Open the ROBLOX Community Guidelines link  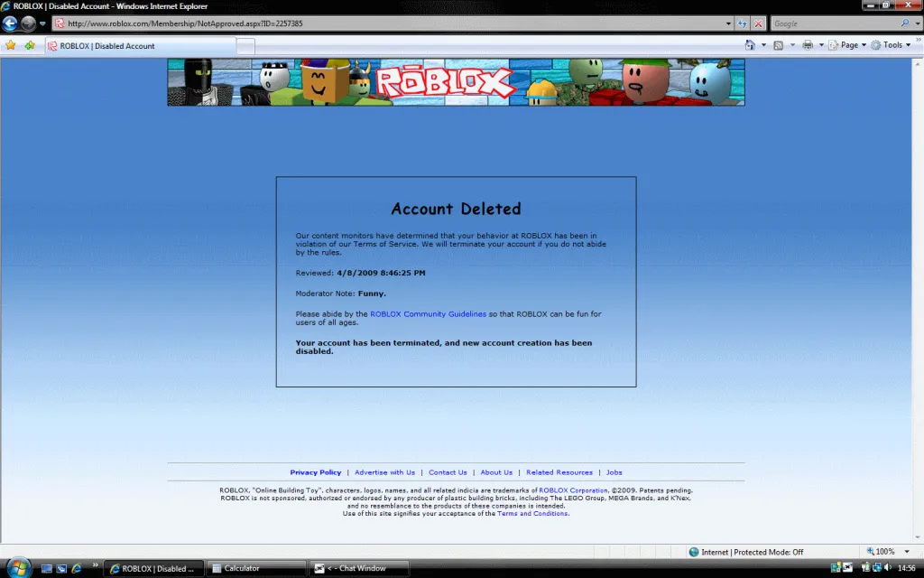[428, 314]
